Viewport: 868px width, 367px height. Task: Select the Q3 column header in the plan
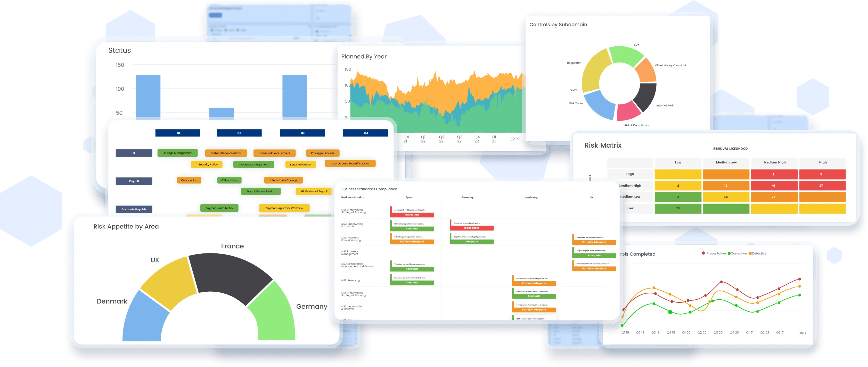tap(302, 133)
